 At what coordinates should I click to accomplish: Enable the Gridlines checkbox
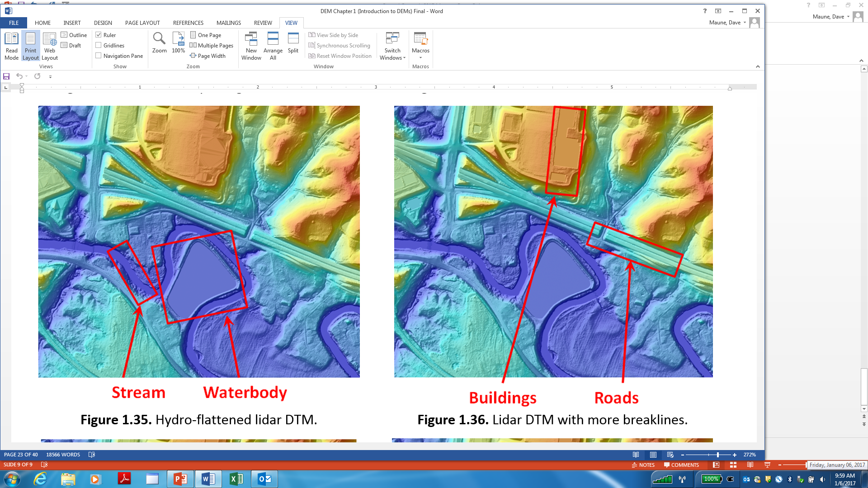[x=99, y=45]
